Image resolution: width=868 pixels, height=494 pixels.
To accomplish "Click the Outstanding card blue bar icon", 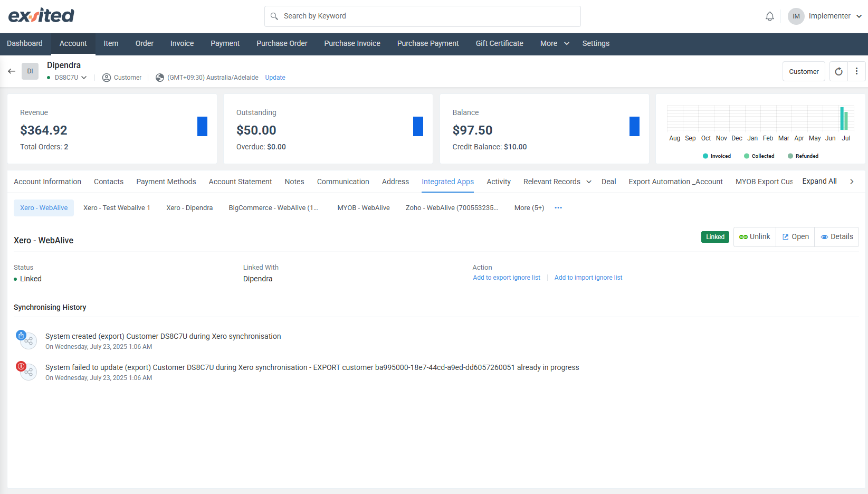I will point(418,126).
